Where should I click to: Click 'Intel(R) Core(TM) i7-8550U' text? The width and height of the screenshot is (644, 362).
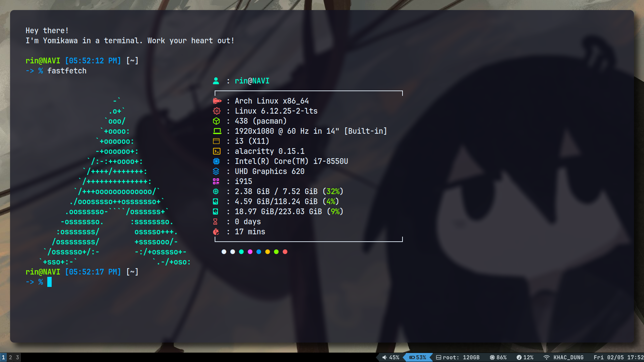click(x=291, y=161)
